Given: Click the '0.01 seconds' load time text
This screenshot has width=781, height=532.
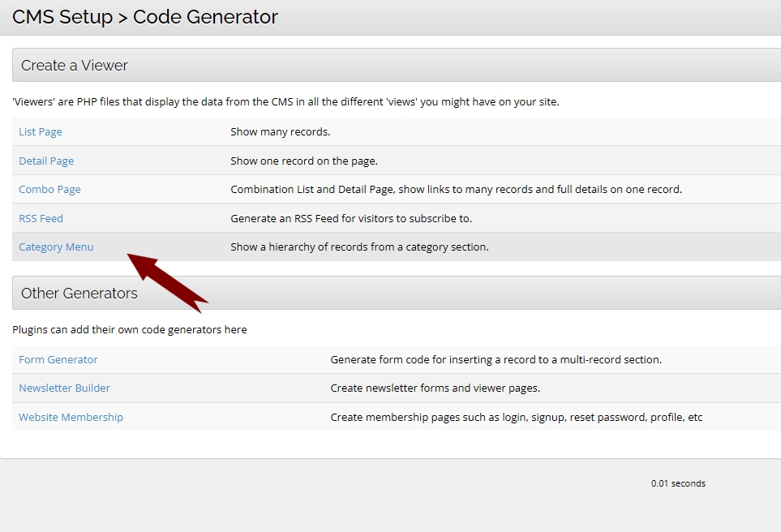Looking at the screenshot, I should (x=678, y=483).
